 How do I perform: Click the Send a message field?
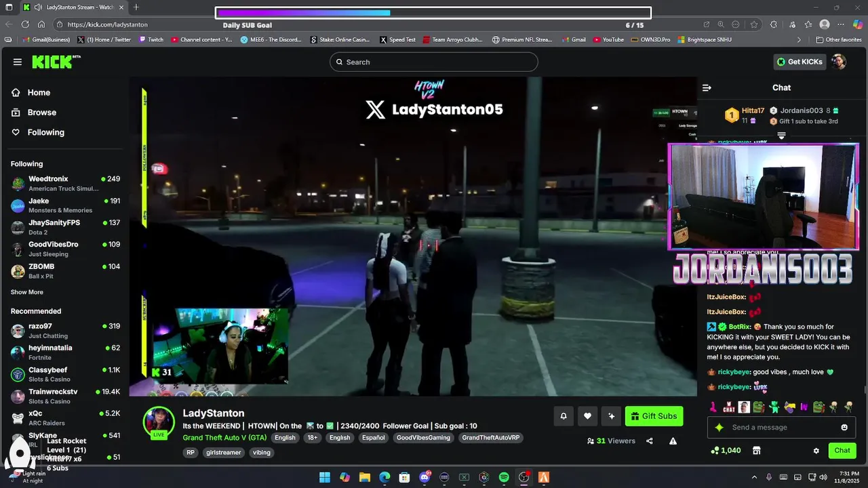coord(780,428)
